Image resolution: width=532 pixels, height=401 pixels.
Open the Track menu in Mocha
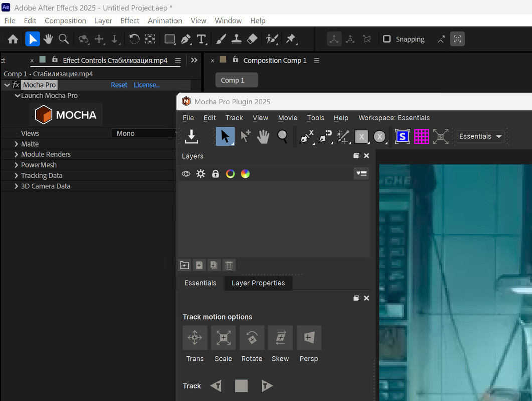[x=234, y=118]
